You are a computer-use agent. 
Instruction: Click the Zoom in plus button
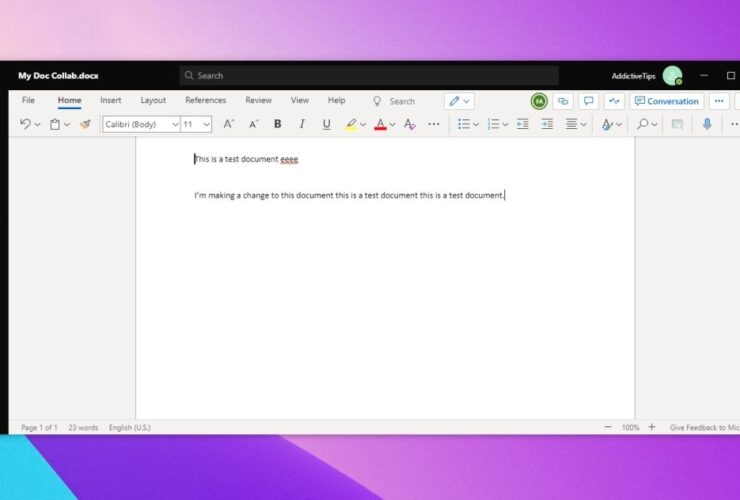(x=652, y=427)
